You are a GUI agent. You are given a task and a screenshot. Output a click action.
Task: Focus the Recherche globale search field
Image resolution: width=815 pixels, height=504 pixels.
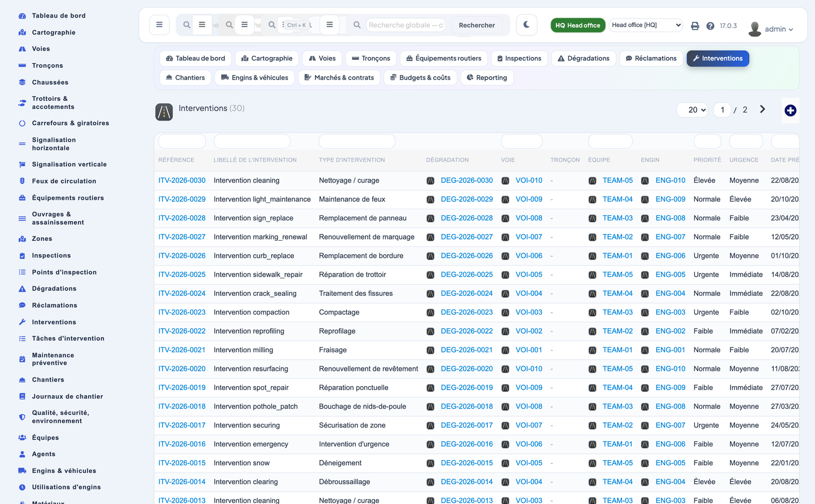click(405, 25)
